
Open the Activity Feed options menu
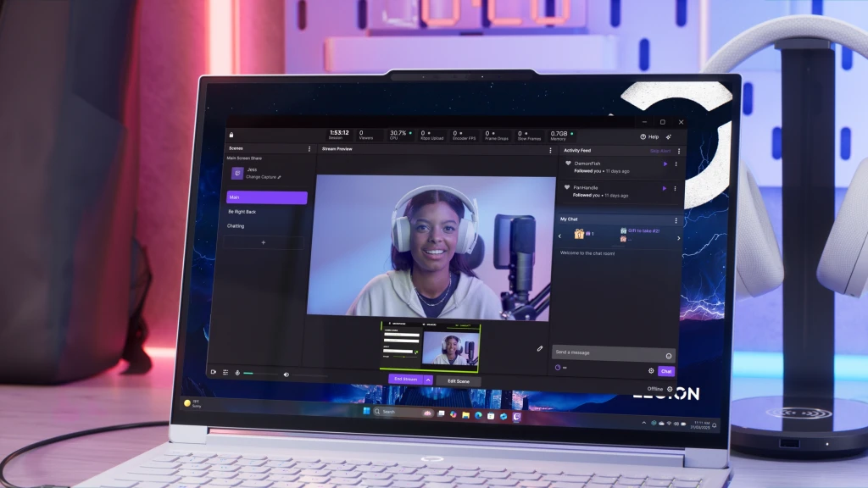(x=678, y=151)
